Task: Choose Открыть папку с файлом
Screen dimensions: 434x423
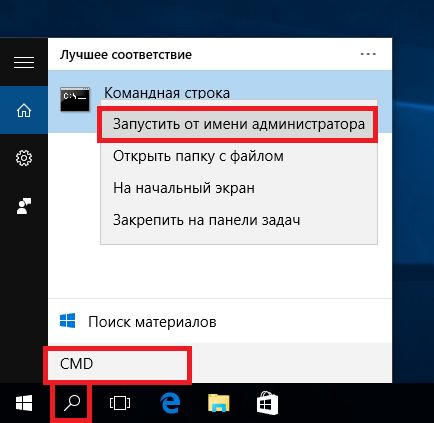Action: click(x=198, y=156)
